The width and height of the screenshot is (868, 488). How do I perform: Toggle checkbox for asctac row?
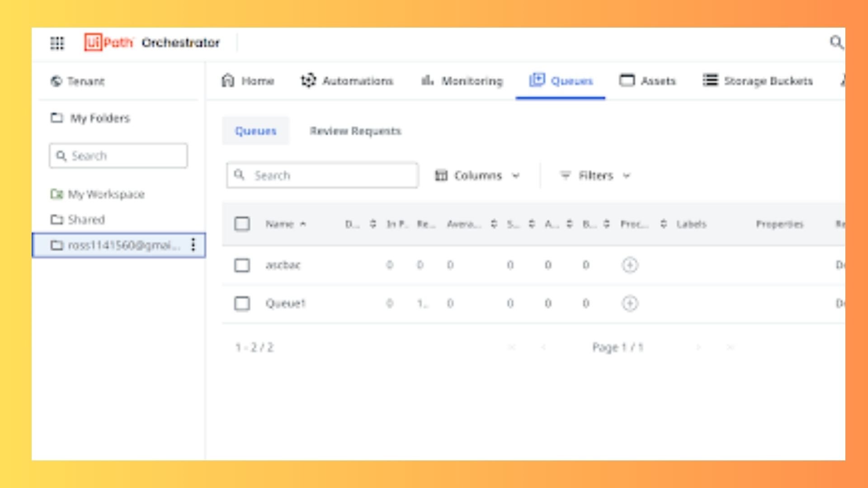[242, 264]
